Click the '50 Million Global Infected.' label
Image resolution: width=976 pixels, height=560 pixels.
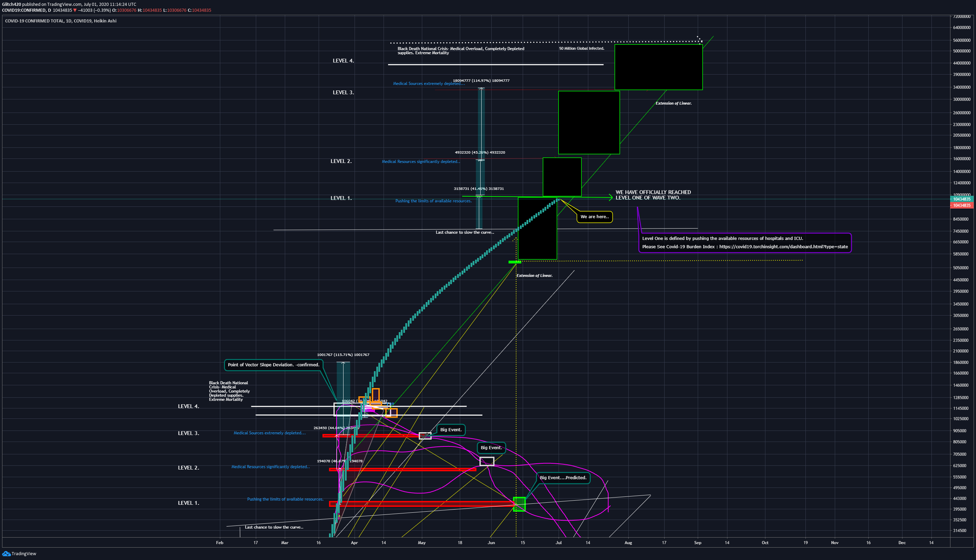click(581, 48)
